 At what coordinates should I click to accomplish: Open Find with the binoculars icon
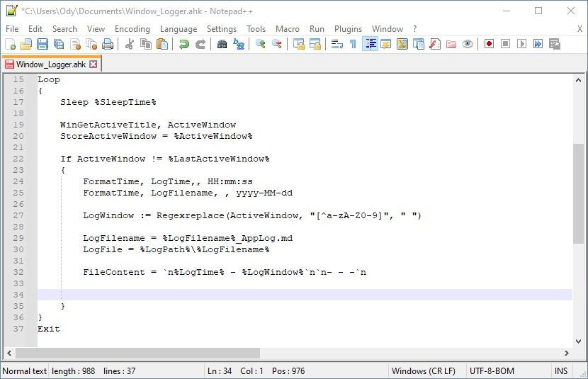click(x=222, y=44)
